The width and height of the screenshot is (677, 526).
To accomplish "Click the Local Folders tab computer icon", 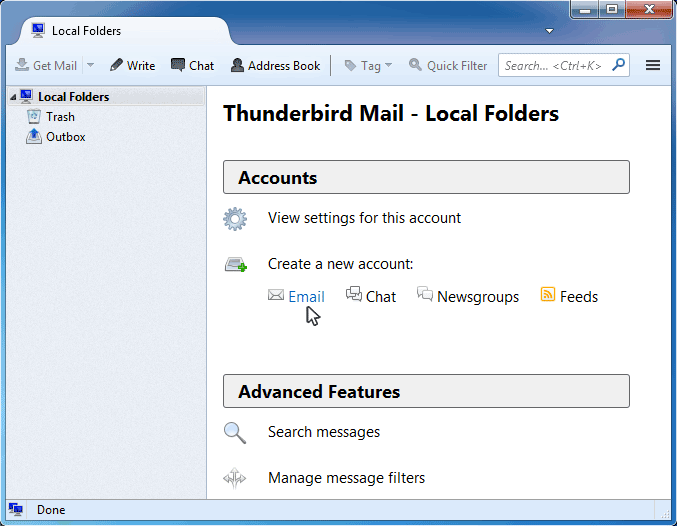I will 38,30.
